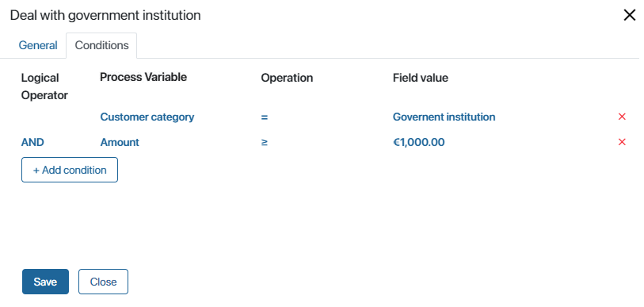
Task: Save the condition settings
Action: point(45,282)
